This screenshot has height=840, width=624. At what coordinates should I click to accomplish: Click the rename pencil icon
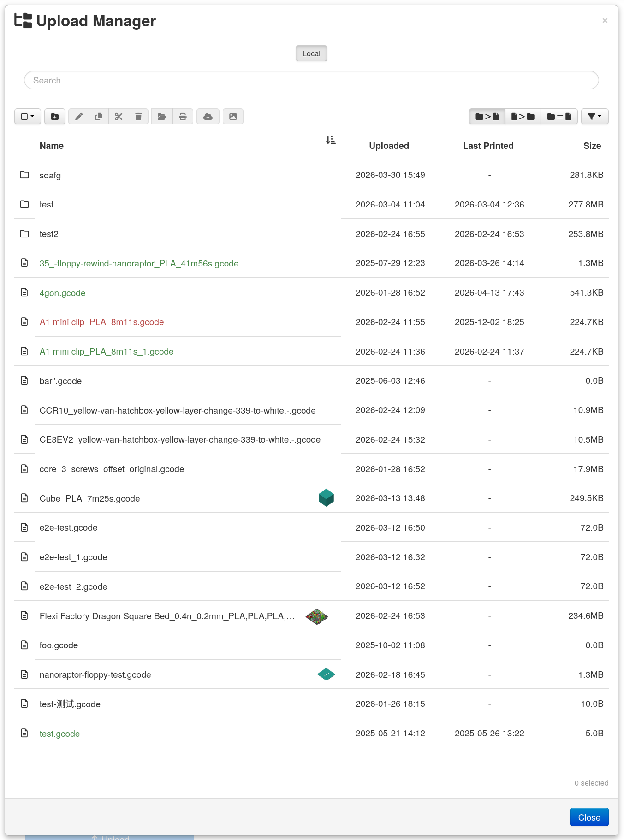tap(79, 117)
